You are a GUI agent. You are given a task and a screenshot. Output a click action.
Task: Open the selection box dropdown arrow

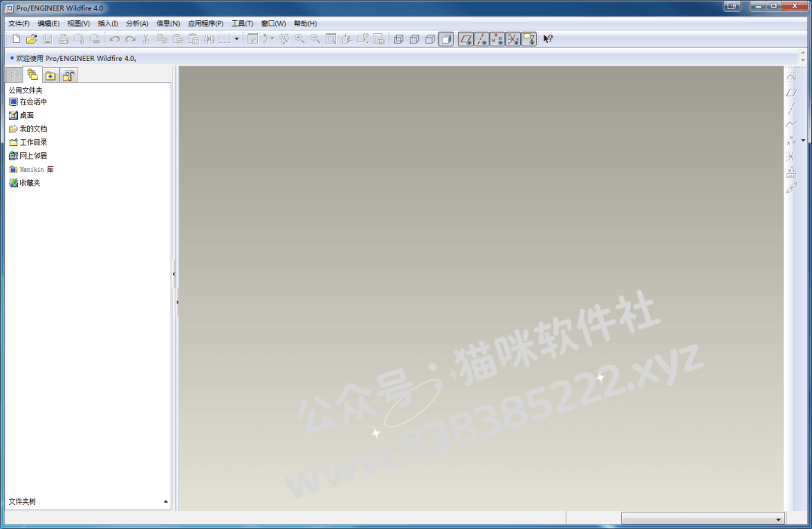(237, 39)
